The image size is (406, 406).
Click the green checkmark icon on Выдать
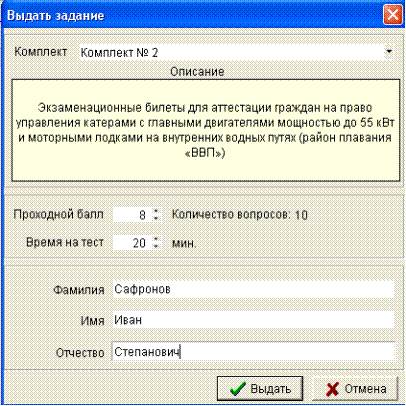click(x=238, y=389)
